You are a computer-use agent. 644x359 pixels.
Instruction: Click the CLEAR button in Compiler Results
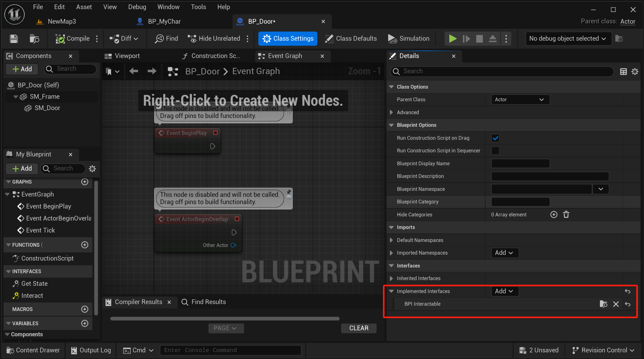pos(359,328)
